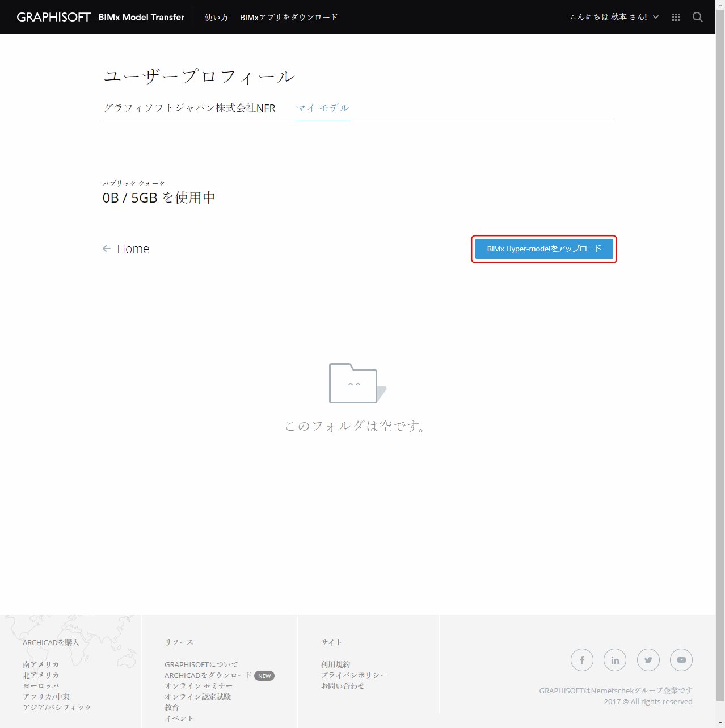Open GRAPHISOFT YouTube channel icon
The width and height of the screenshot is (725, 728).
coord(681,660)
